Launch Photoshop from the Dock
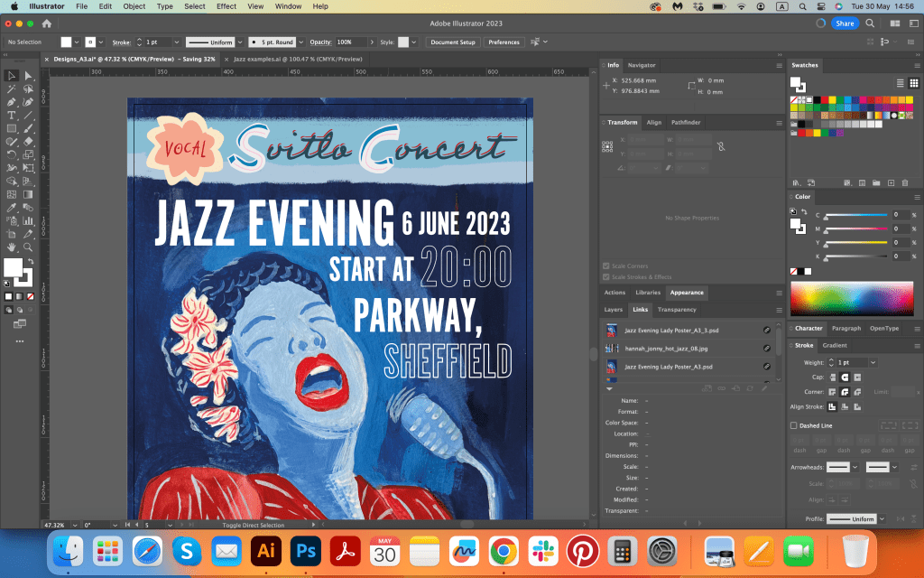 (x=306, y=550)
